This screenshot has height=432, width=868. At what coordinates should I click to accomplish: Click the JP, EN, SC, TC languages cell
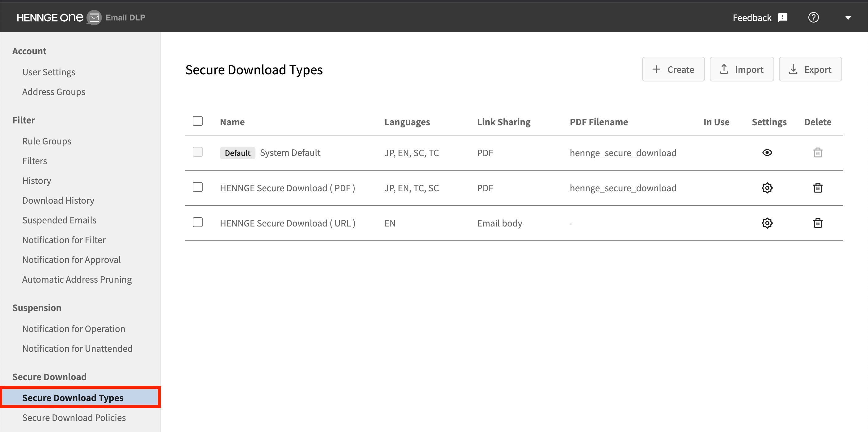(411, 153)
